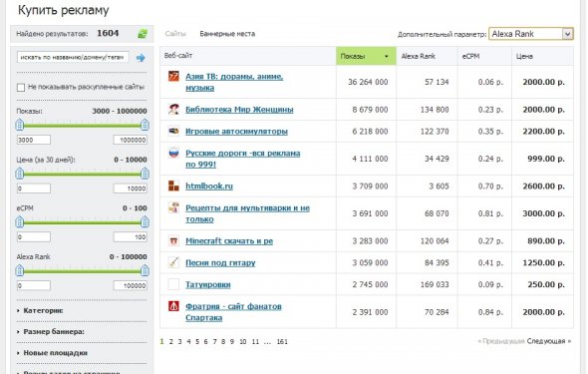588x374 pixels.
Task: Click the Alexa Rank slider right handle
Action: (145, 270)
